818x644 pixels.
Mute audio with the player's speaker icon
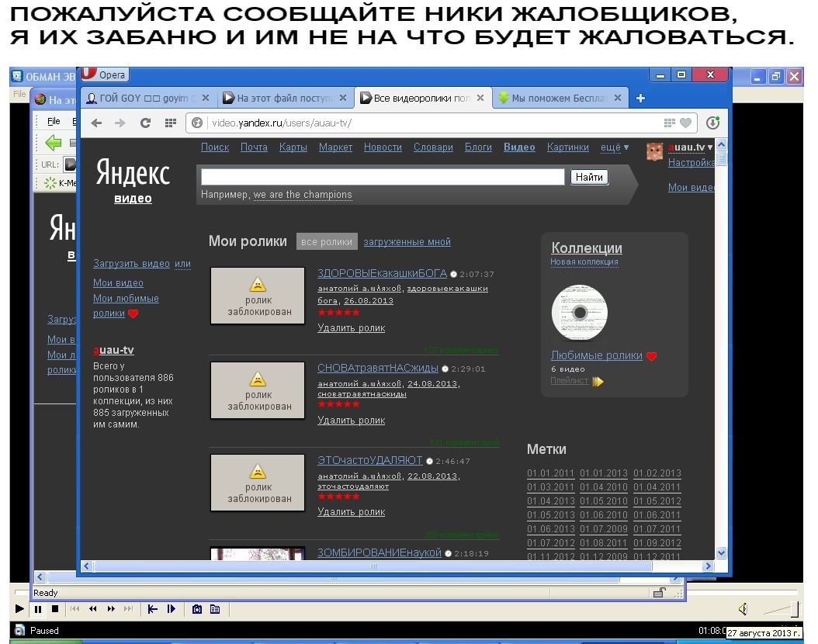point(743,608)
